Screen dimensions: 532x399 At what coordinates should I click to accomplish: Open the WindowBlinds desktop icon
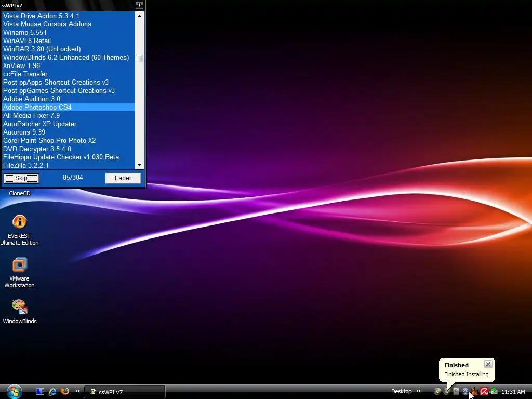pos(19,312)
